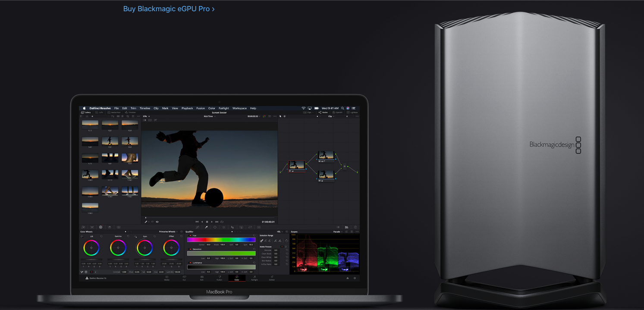
Task: Click the Gain color wheel
Action: click(x=145, y=247)
